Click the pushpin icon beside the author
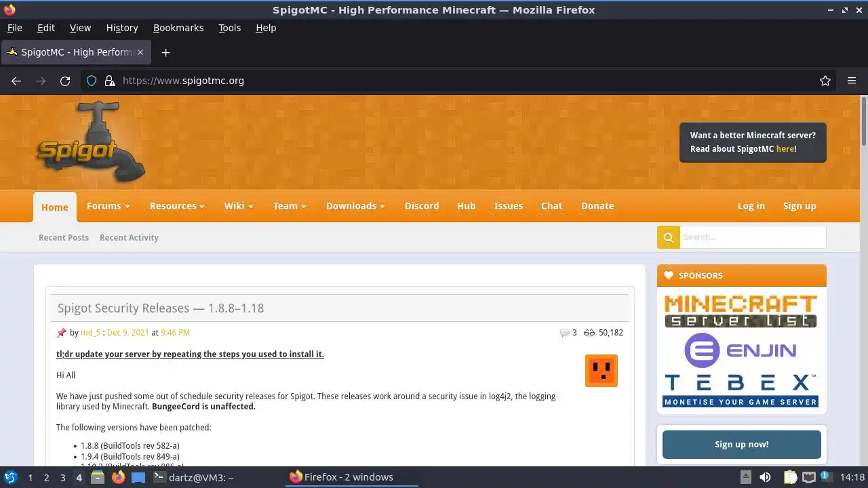 62,333
